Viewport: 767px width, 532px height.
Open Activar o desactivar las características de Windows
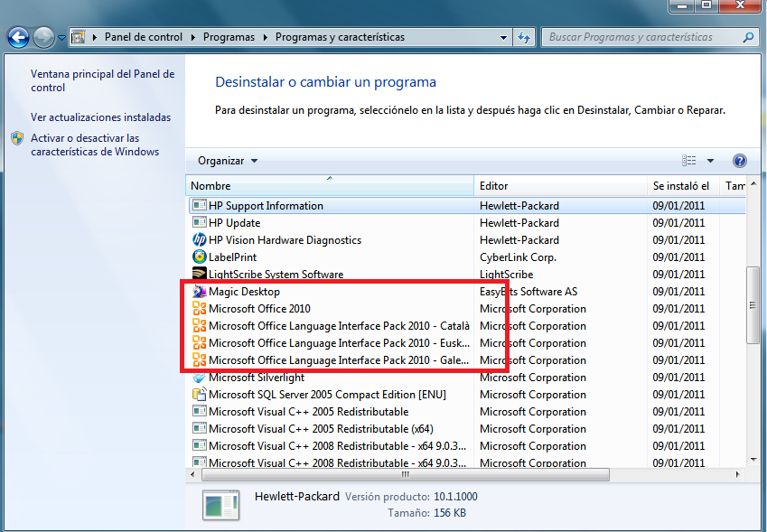click(95, 145)
